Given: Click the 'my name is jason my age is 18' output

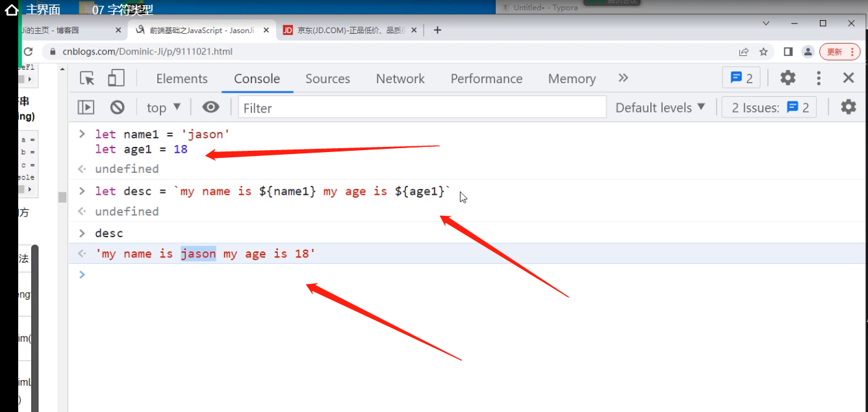Looking at the screenshot, I should [x=205, y=253].
